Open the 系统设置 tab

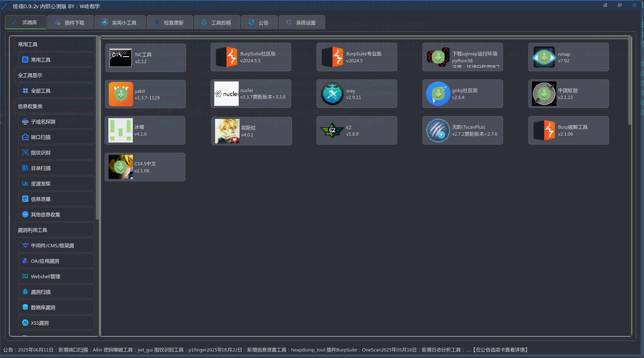click(302, 22)
